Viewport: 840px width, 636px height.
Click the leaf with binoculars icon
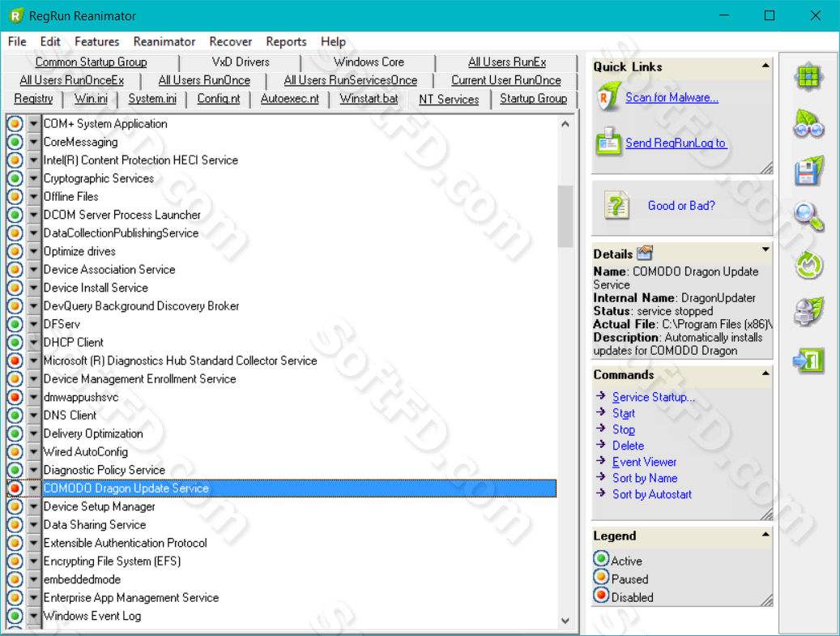click(808, 124)
